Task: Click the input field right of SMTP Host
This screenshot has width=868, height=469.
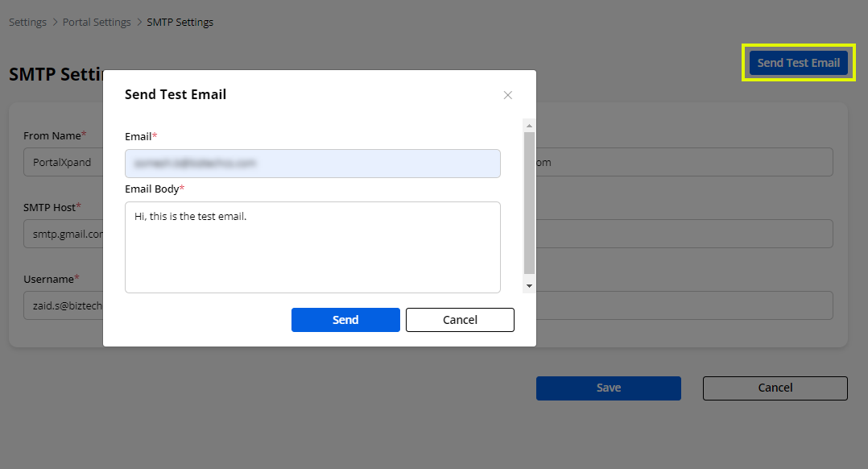Action: [x=684, y=234]
